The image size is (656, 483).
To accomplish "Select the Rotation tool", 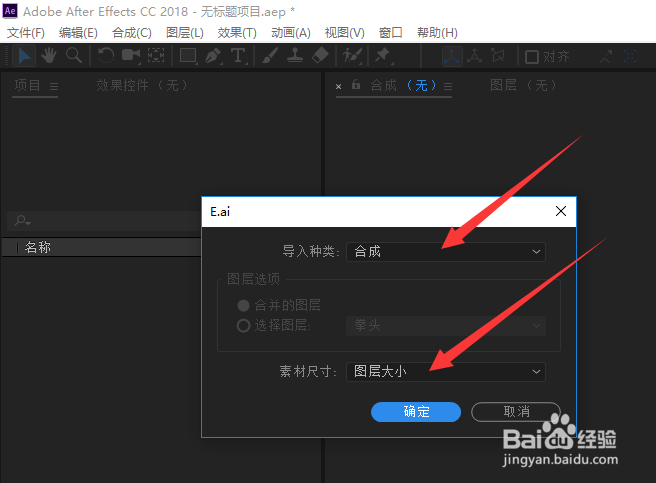I will point(105,56).
